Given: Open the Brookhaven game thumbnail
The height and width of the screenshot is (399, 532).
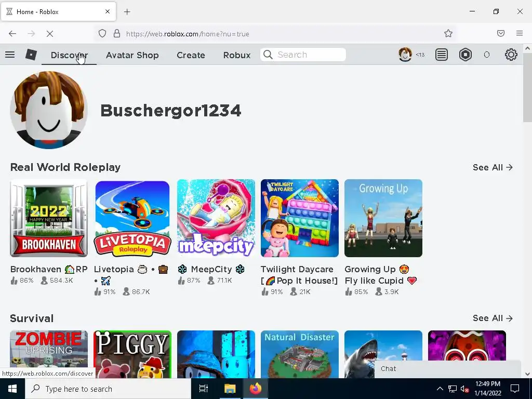Looking at the screenshot, I should [x=49, y=218].
